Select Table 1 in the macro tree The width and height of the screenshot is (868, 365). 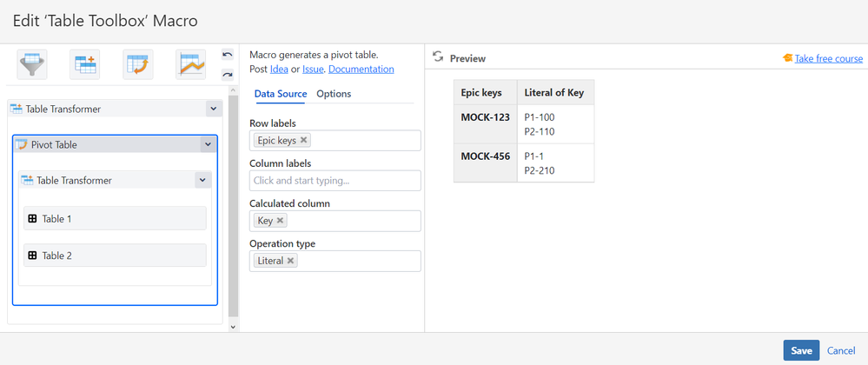point(115,219)
